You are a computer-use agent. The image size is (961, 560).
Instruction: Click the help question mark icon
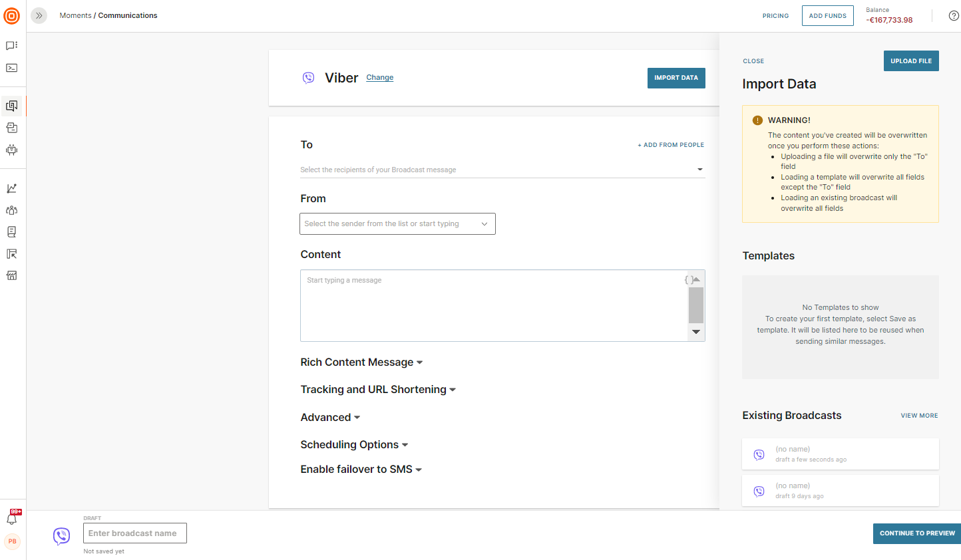click(953, 16)
